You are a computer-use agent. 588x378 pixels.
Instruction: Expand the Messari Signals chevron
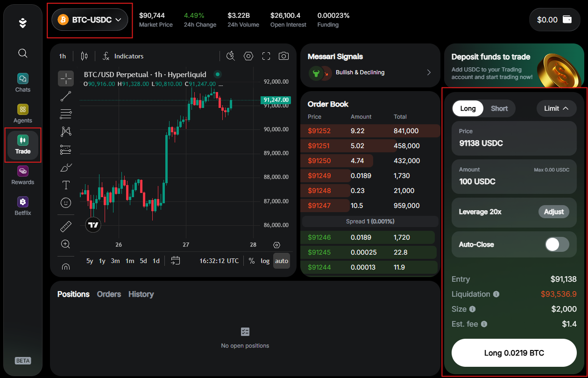[429, 72]
